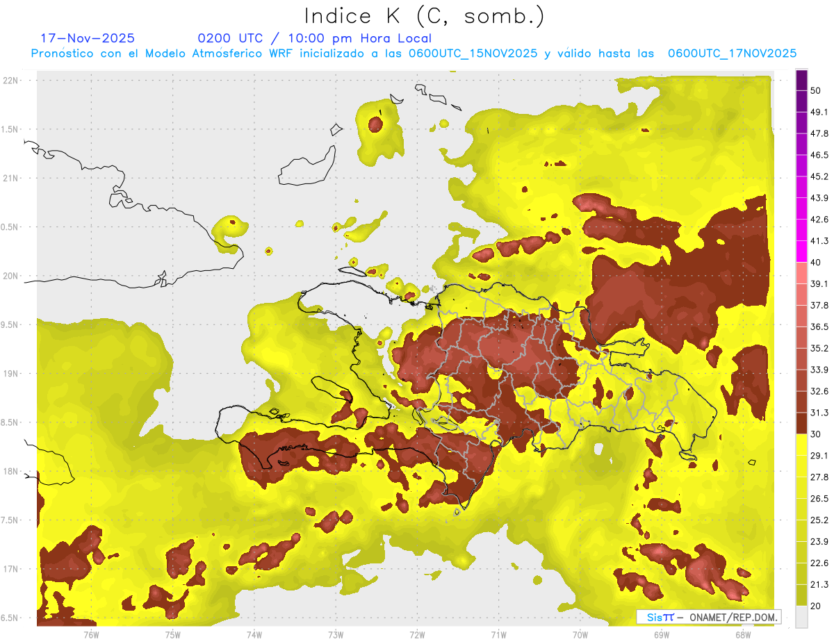Click the latitude label "20N"
This screenshot has height=644, width=834.
coord(11,276)
